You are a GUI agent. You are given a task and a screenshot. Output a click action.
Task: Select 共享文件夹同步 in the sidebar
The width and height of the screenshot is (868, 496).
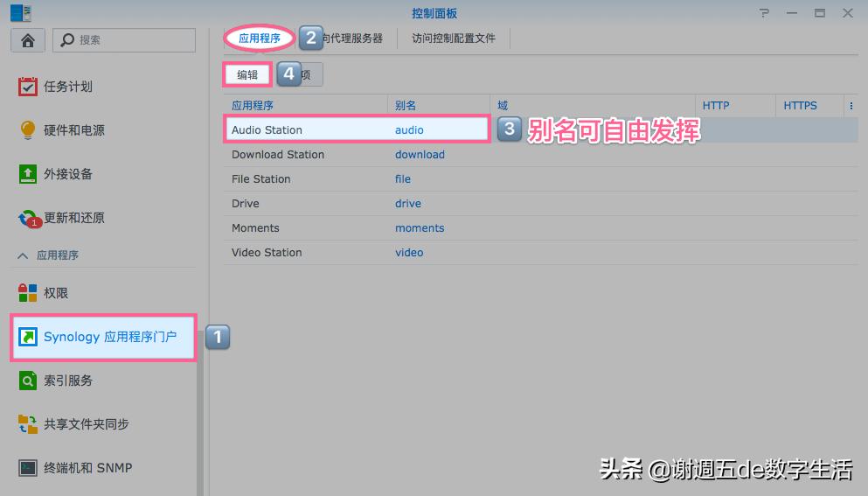pyautogui.click(x=87, y=424)
